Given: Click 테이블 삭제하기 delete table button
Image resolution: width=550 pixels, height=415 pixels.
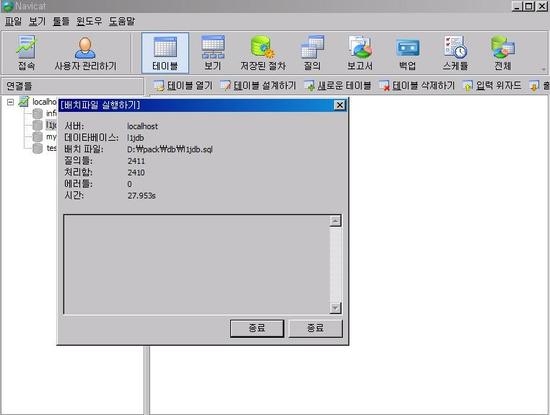Looking at the screenshot, I should click(x=417, y=86).
